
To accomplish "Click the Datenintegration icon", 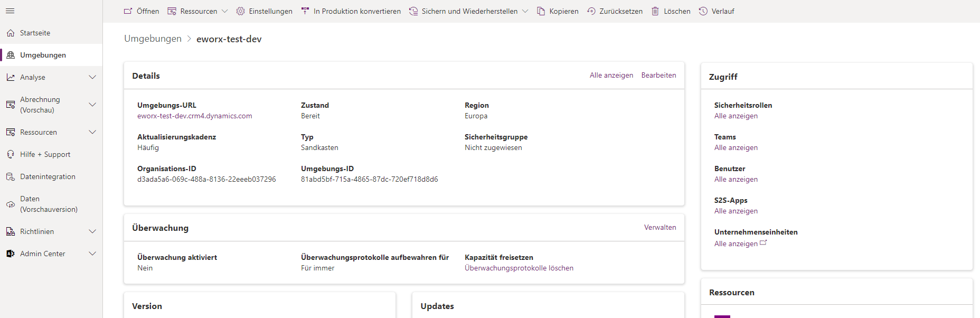I will click(11, 176).
